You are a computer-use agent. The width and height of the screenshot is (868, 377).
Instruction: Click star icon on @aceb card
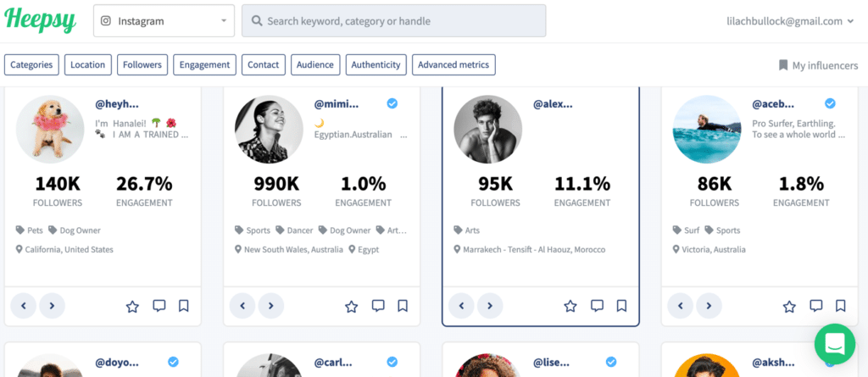pos(789,306)
